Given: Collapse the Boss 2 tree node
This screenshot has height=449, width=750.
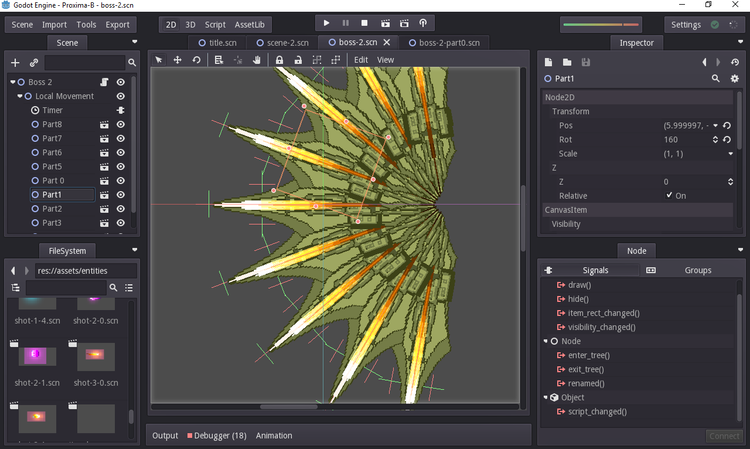Looking at the screenshot, I should pyautogui.click(x=12, y=82).
